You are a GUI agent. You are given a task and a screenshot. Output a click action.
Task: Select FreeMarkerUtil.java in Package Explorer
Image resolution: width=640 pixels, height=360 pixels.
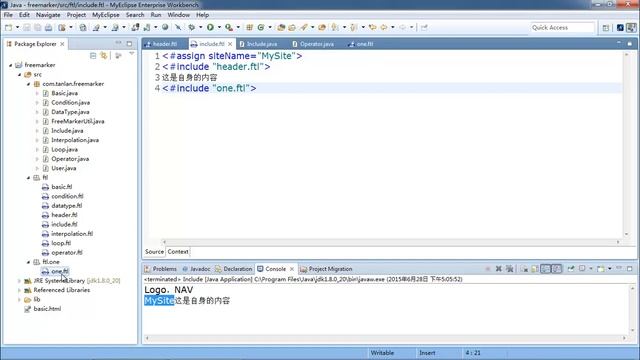pyautogui.click(x=78, y=121)
